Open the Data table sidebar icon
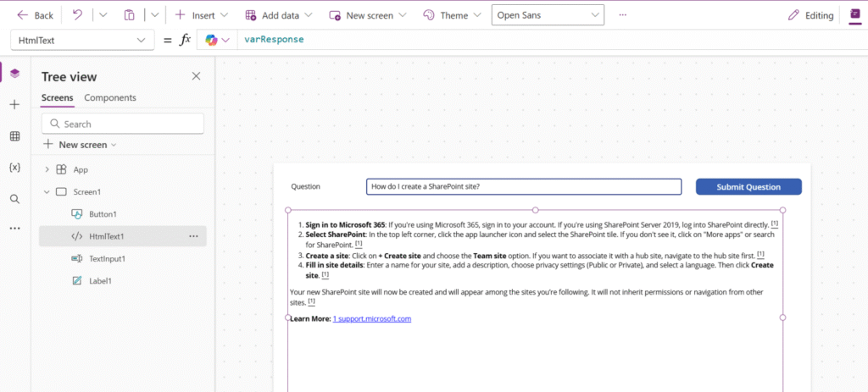This screenshot has width=868, height=392. 15,136
